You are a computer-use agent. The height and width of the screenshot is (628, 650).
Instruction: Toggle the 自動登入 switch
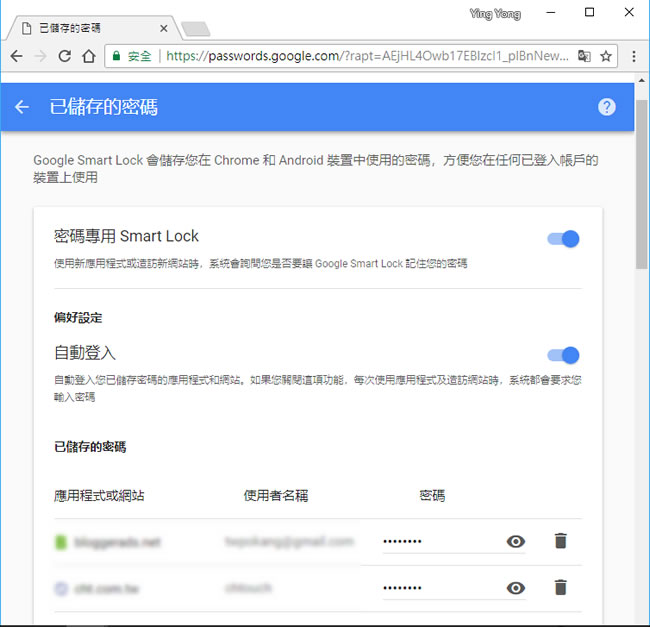tap(563, 355)
